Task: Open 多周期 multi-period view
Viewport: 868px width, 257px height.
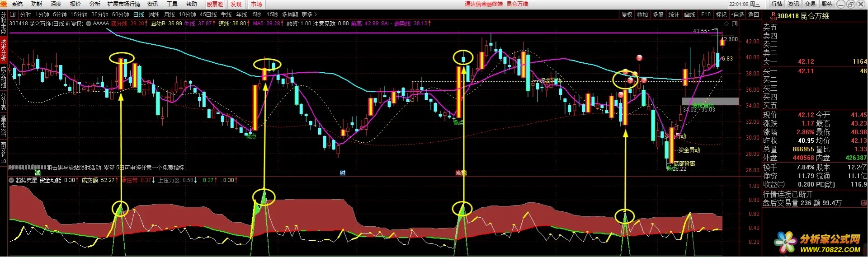Action: click(290, 14)
